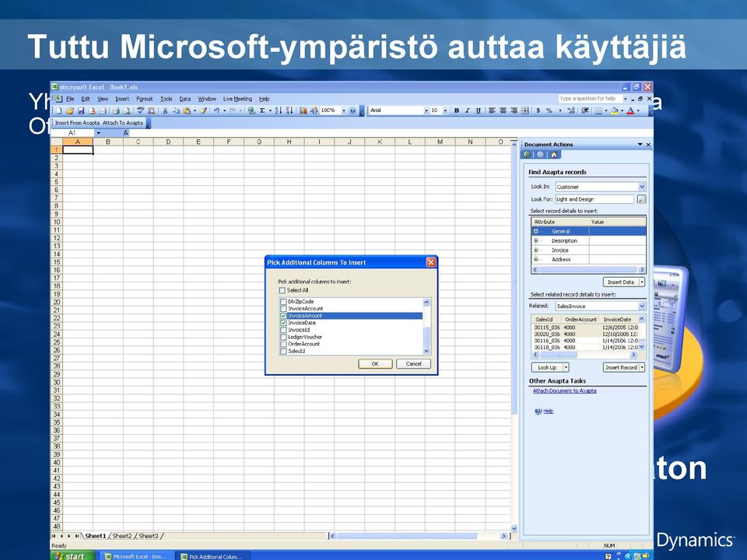Click the Fill Color paint bucket swatch

tap(615, 110)
